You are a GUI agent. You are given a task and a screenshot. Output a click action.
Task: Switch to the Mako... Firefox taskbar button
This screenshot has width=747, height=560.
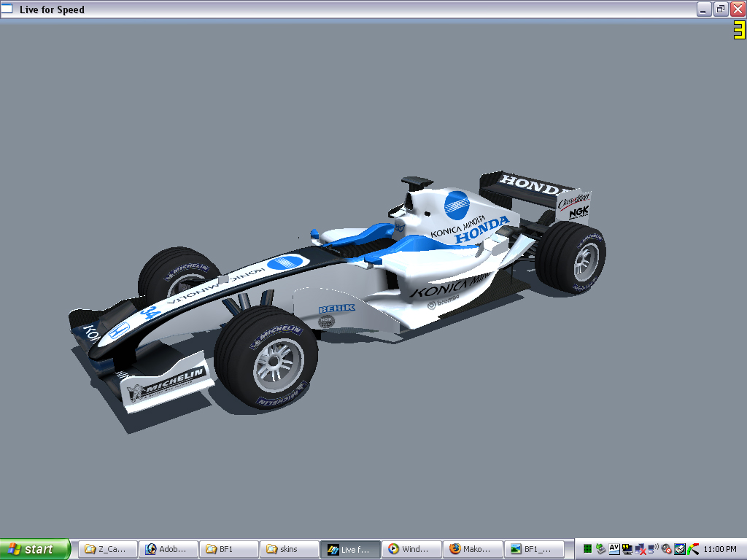[473, 549]
